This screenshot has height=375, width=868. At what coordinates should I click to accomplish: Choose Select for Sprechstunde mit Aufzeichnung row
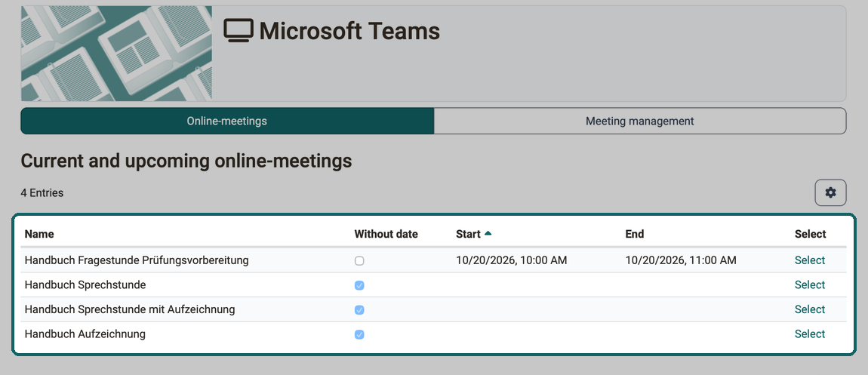pyautogui.click(x=810, y=309)
